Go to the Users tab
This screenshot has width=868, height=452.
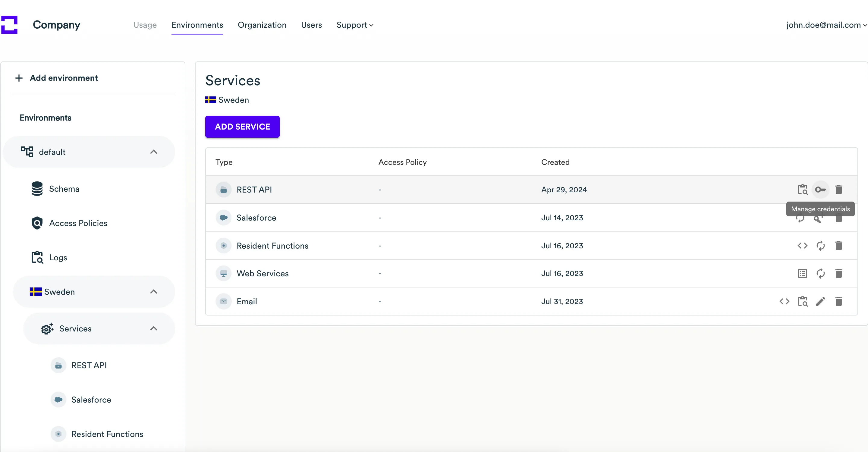(x=311, y=25)
